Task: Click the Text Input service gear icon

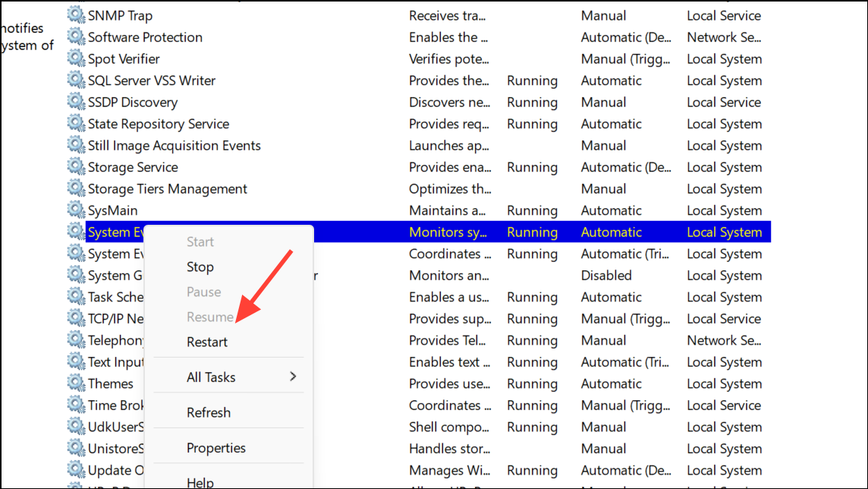Action: pos(76,361)
